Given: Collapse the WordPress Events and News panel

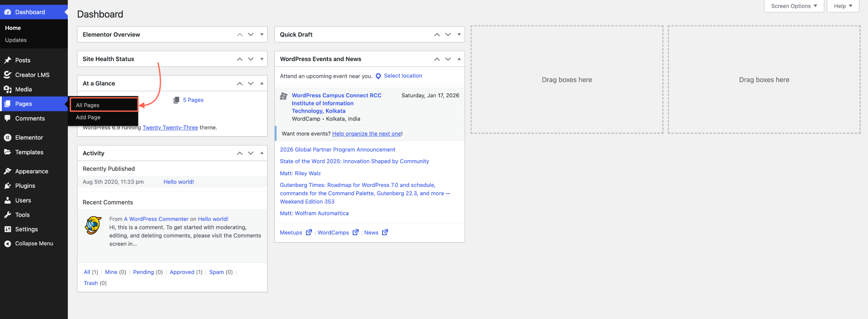Looking at the screenshot, I should pyautogui.click(x=459, y=59).
